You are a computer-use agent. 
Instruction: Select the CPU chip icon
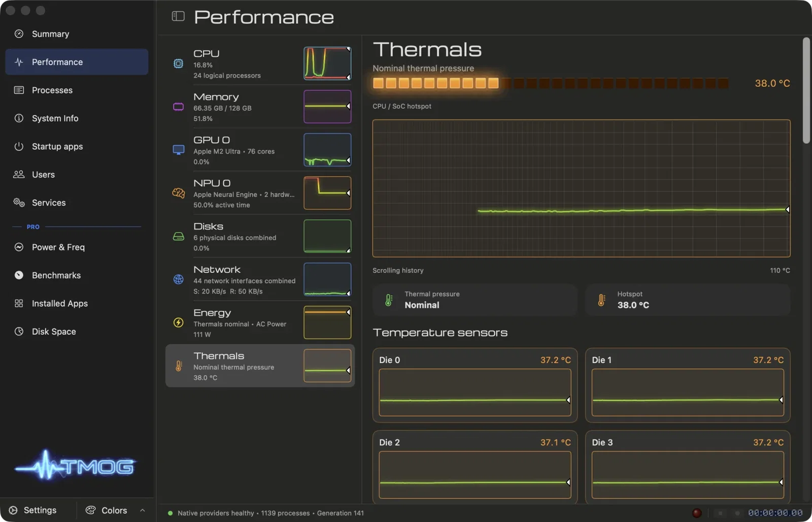(x=178, y=63)
